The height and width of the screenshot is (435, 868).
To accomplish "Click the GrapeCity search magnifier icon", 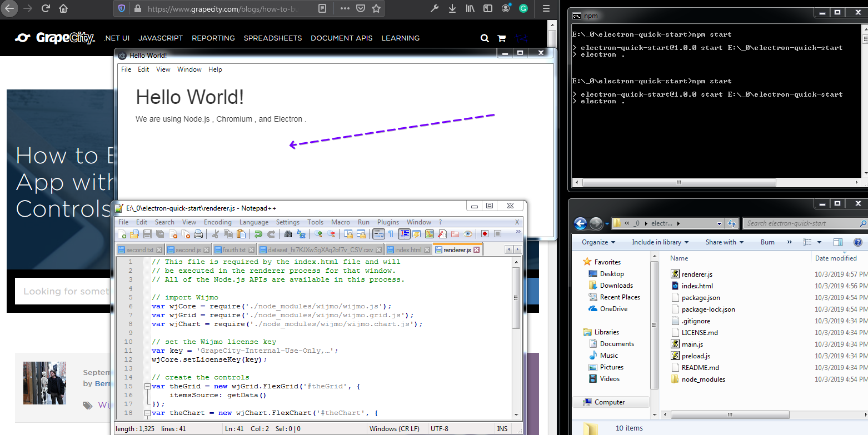I will pos(485,38).
